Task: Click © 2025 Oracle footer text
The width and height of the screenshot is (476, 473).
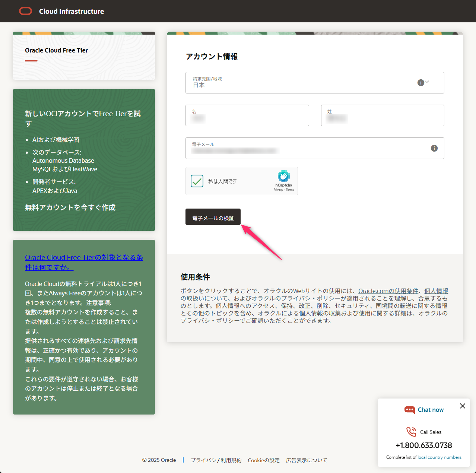Action: (x=159, y=460)
